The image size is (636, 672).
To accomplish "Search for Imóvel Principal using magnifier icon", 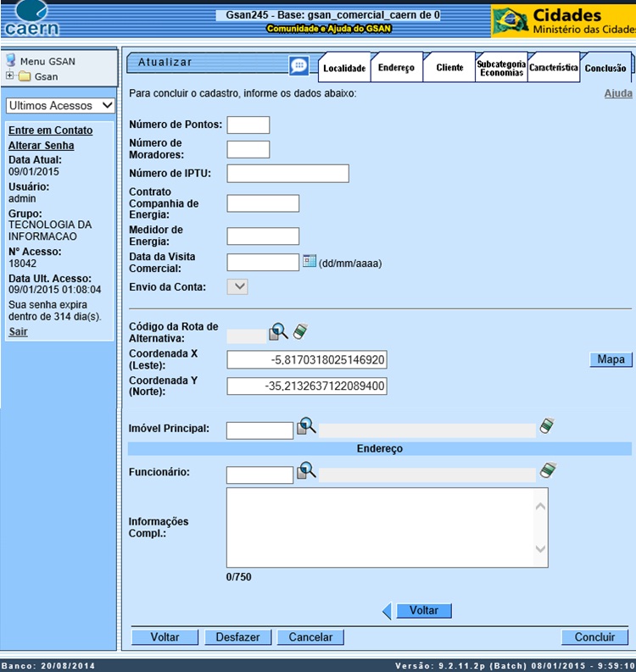I will point(305,428).
